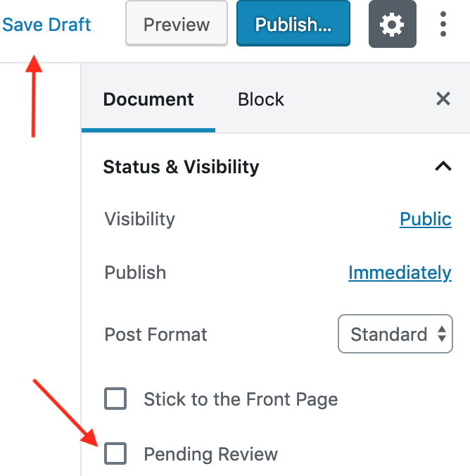Viewport: 470px width, 476px height.
Task: Switch to the Block tab
Action: 261,99
